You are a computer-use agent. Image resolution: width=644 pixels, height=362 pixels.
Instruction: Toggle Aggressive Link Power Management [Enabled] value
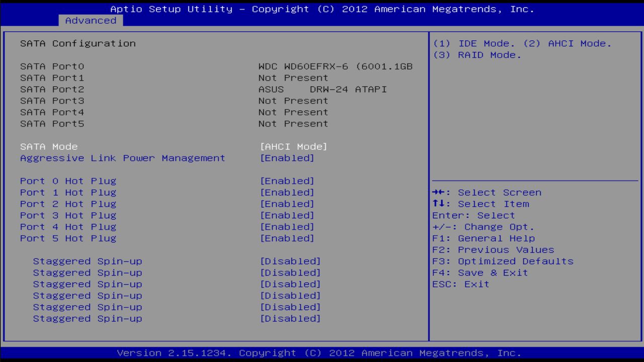287,158
